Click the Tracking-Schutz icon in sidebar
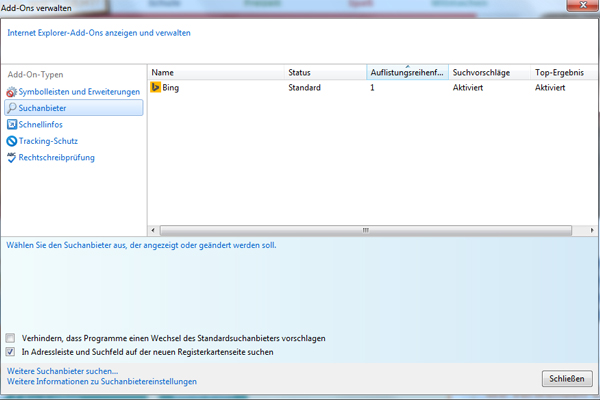This screenshot has height=400, width=600. (12, 141)
